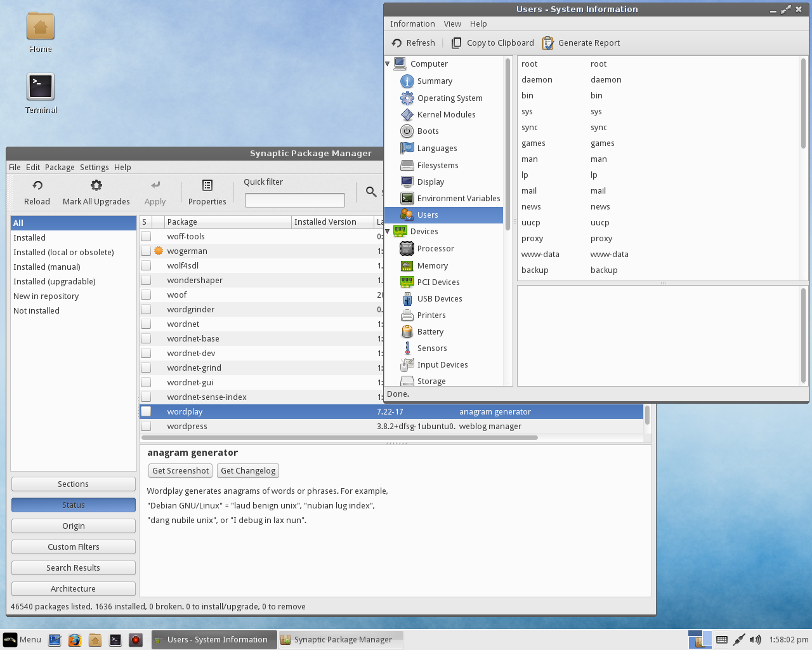This screenshot has width=812, height=650.
Task: Select the Battery icon entry
Action: point(407,332)
